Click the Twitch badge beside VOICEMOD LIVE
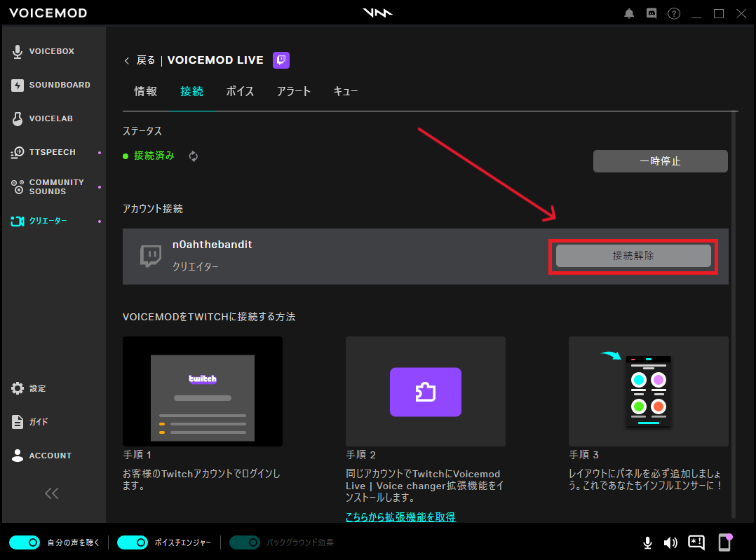 click(x=281, y=60)
